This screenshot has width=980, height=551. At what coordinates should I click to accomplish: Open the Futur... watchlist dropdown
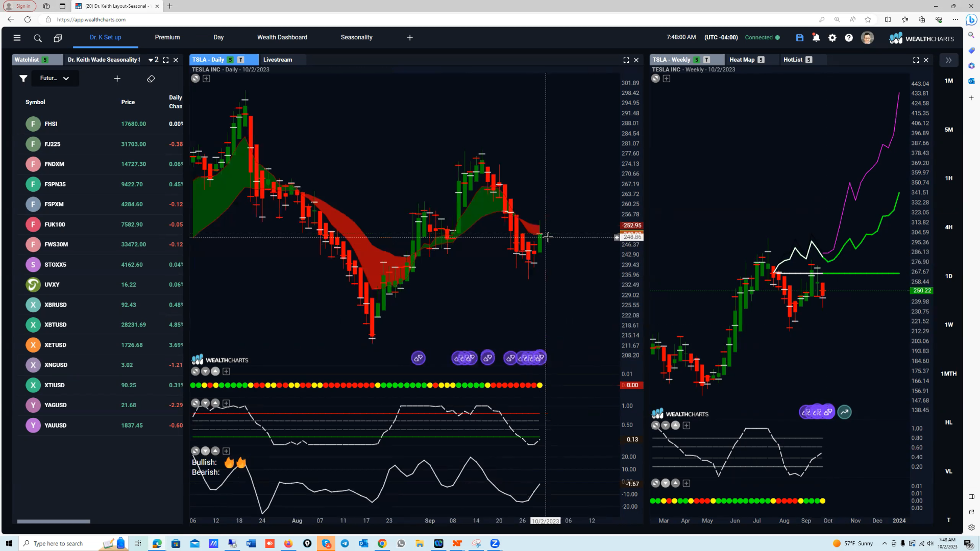[55, 79]
